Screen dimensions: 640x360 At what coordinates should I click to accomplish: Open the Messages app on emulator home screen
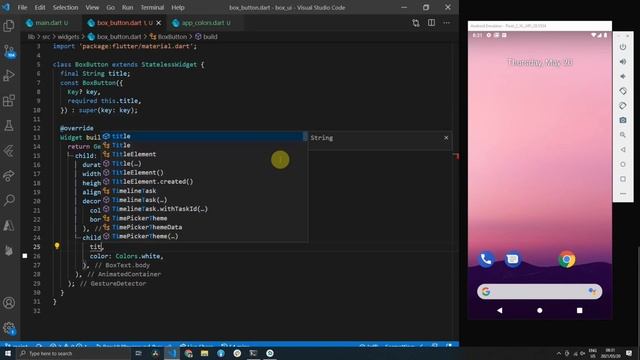[512, 259]
